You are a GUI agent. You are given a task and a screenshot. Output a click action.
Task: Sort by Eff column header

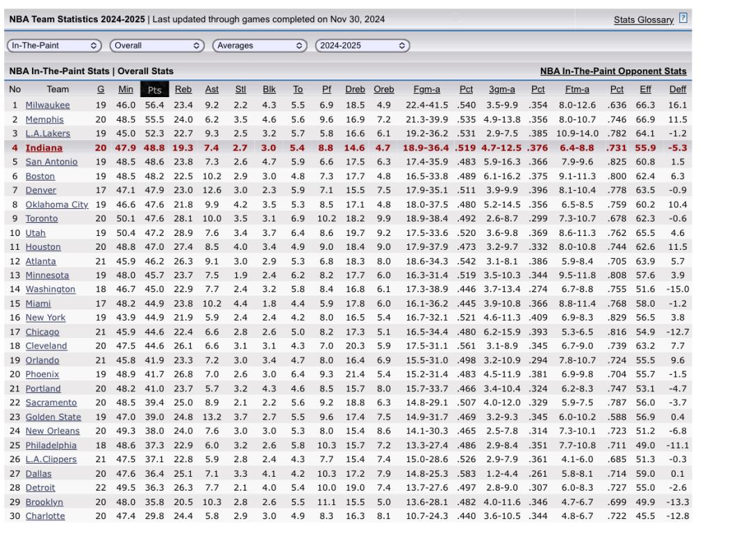coord(646,90)
